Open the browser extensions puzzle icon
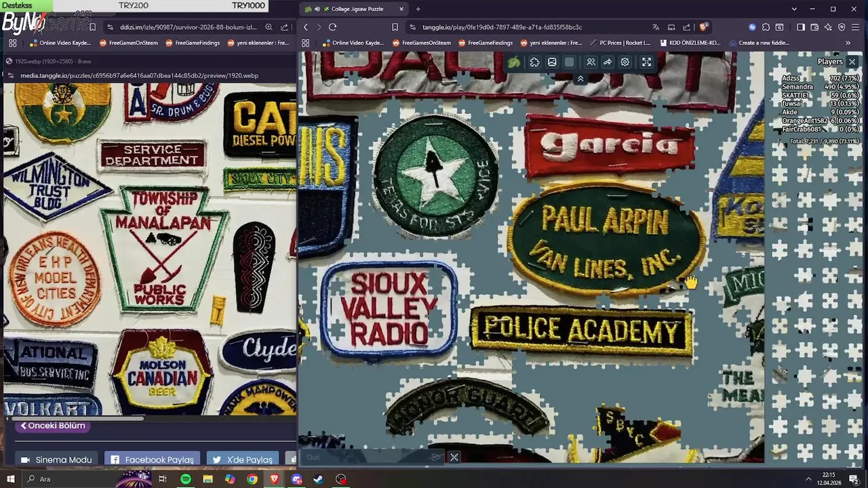 (766, 27)
